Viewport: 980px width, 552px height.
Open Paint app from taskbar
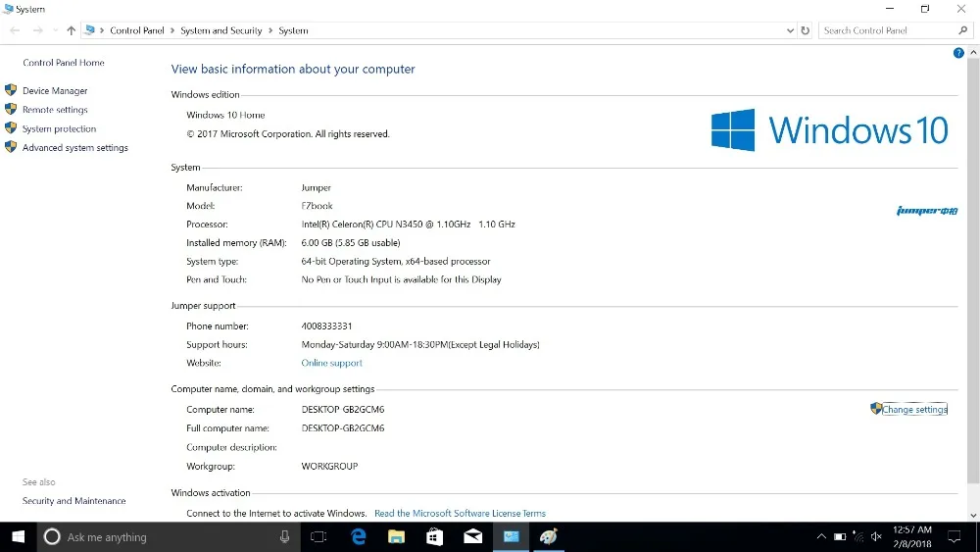tap(549, 536)
